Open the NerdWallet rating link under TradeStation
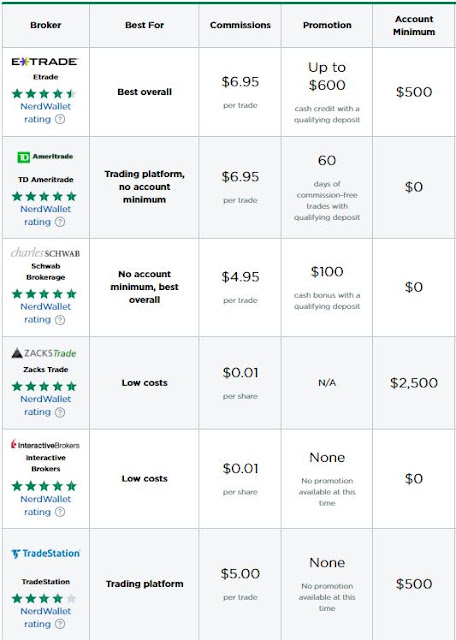 pyautogui.click(x=45, y=618)
